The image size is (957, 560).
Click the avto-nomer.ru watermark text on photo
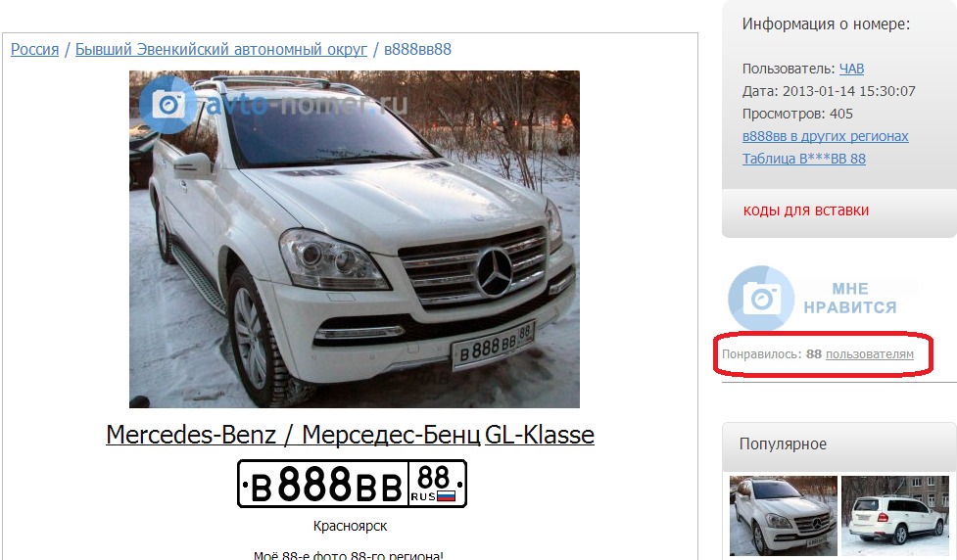[307, 104]
